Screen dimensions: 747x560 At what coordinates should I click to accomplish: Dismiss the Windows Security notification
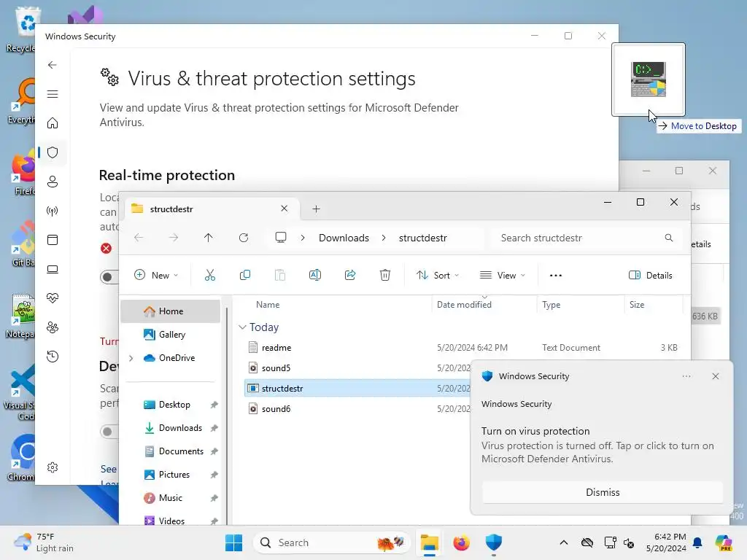tap(602, 492)
